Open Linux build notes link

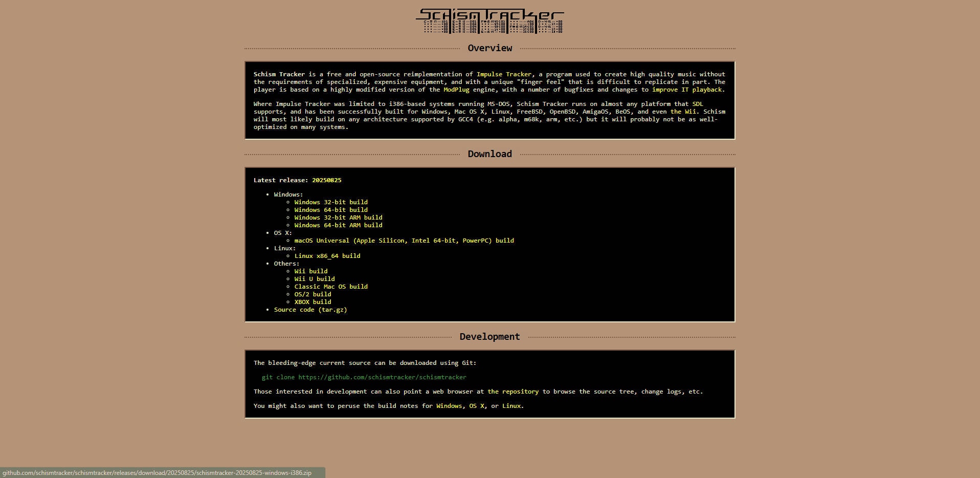(x=511, y=406)
